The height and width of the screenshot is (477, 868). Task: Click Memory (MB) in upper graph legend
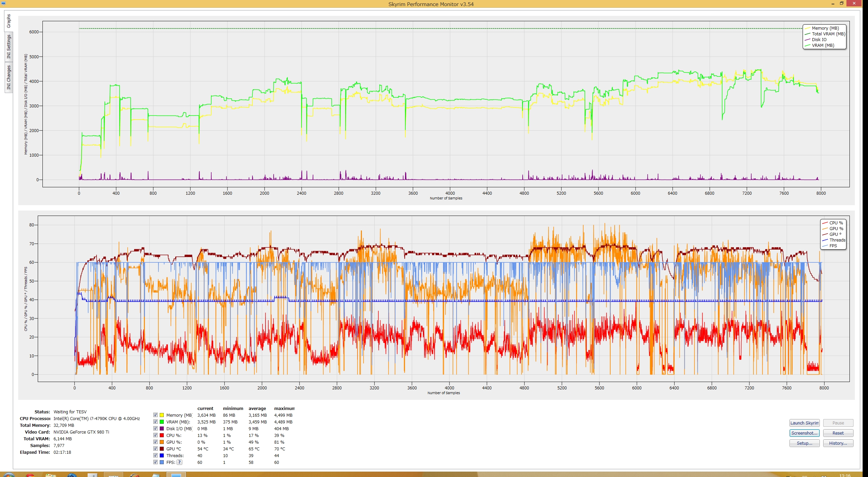pyautogui.click(x=825, y=28)
